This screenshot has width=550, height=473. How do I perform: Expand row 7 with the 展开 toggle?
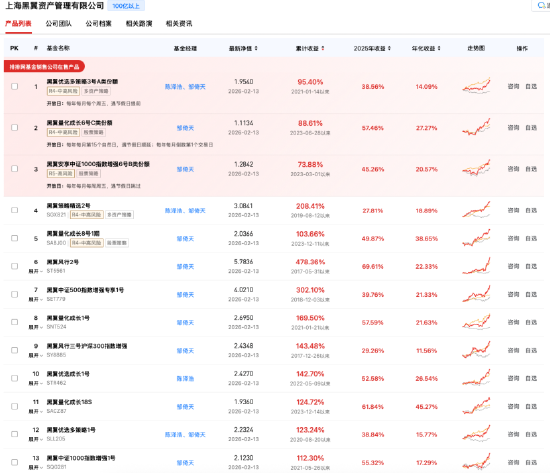tap(35, 299)
